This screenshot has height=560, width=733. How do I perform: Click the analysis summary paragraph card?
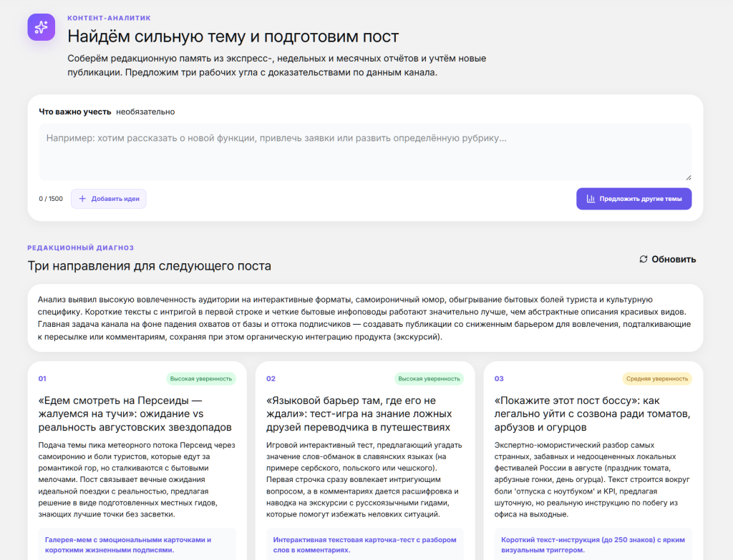[365, 318]
